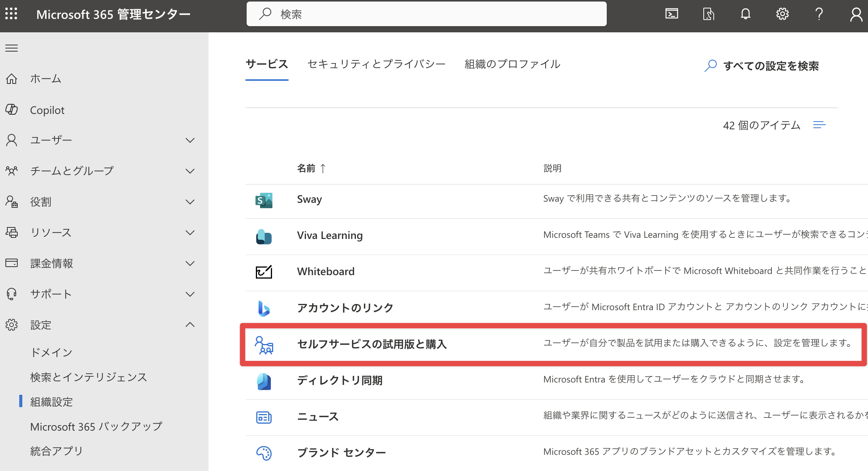Click search magnifier next to すべての設定を検索
This screenshot has height=471, width=868.
click(710, 66)
